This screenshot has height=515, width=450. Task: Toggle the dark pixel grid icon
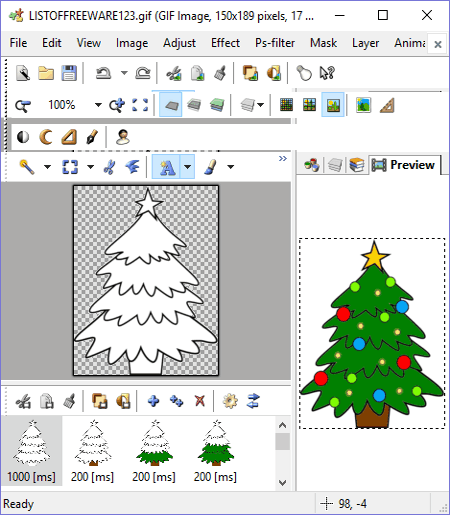tap(286, 105)
